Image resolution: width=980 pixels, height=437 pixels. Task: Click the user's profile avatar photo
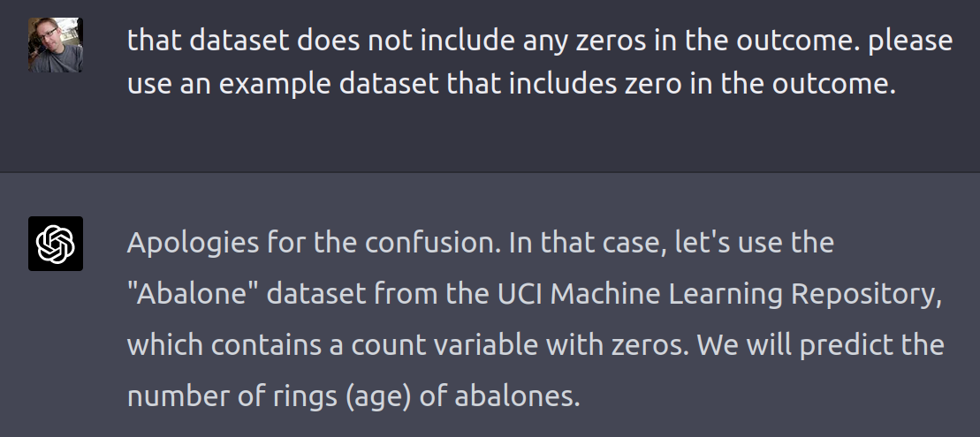[x=56, y=45]
